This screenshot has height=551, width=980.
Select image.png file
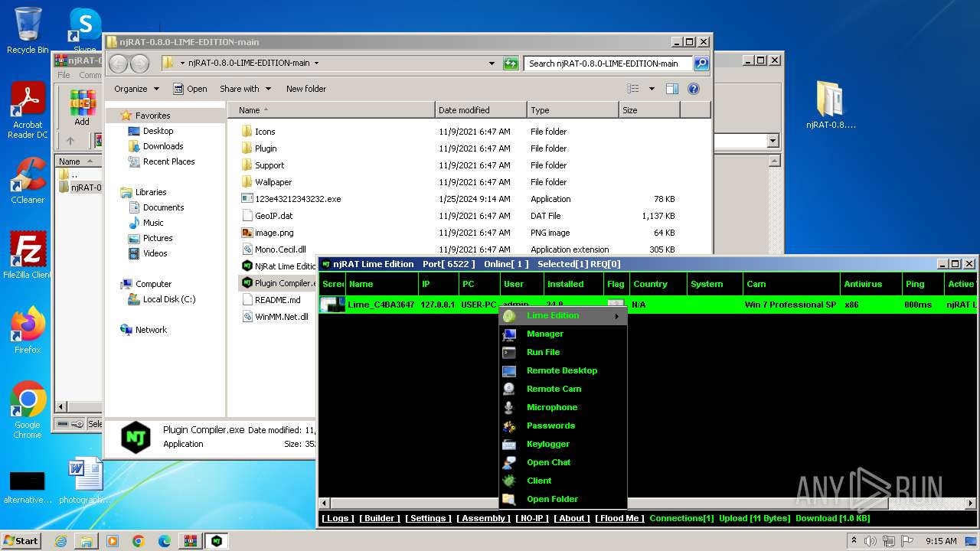(x=267, y=233)
